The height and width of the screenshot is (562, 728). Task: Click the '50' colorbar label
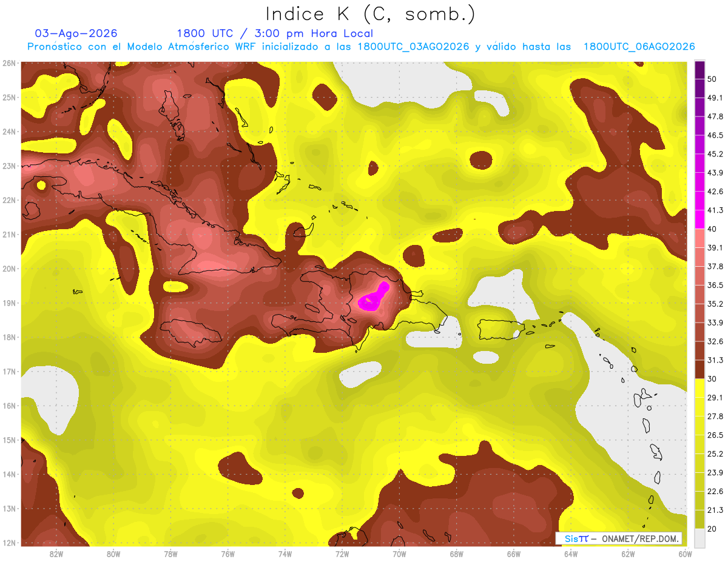[x=712, y=79]
